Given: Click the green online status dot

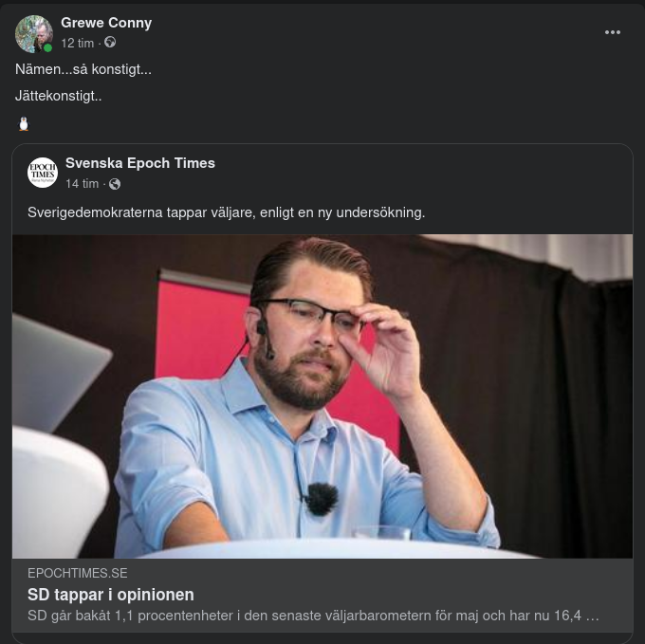Looking at the screenshot, I should (x=47, y=47).
